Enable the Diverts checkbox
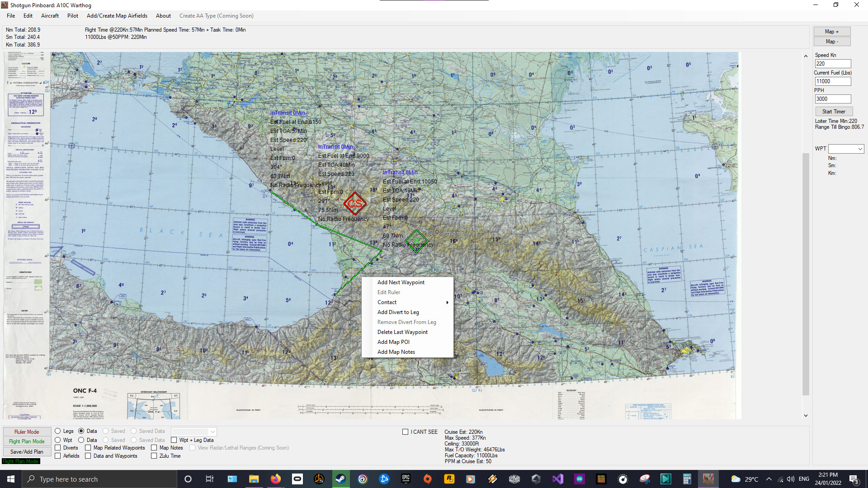The image size is (868, 488). (57, 448)
